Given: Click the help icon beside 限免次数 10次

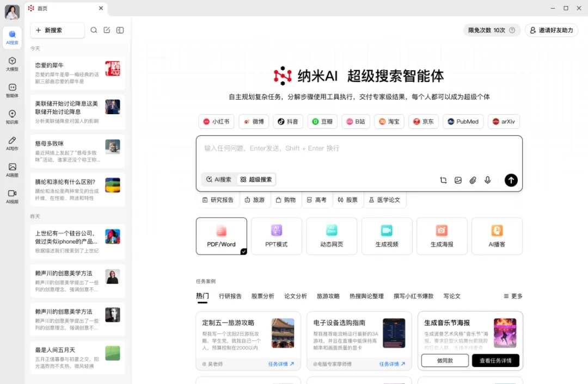Looking at the screenshot, I should click(x=512, y=30).
